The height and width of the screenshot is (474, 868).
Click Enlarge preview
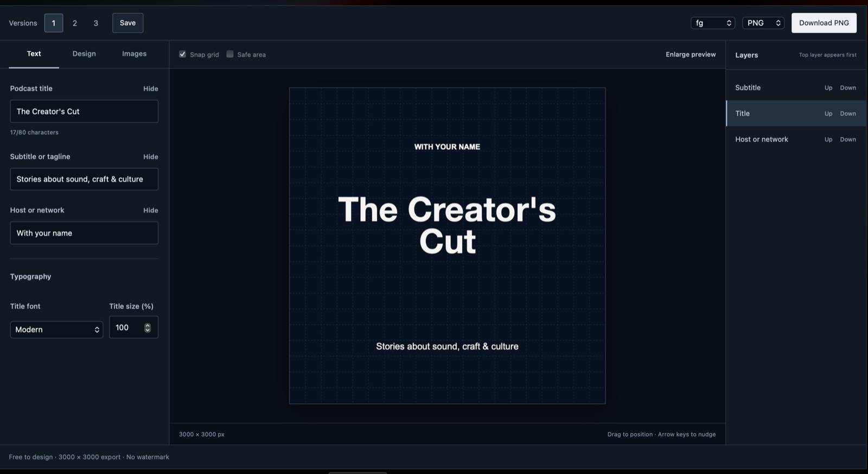691,54
